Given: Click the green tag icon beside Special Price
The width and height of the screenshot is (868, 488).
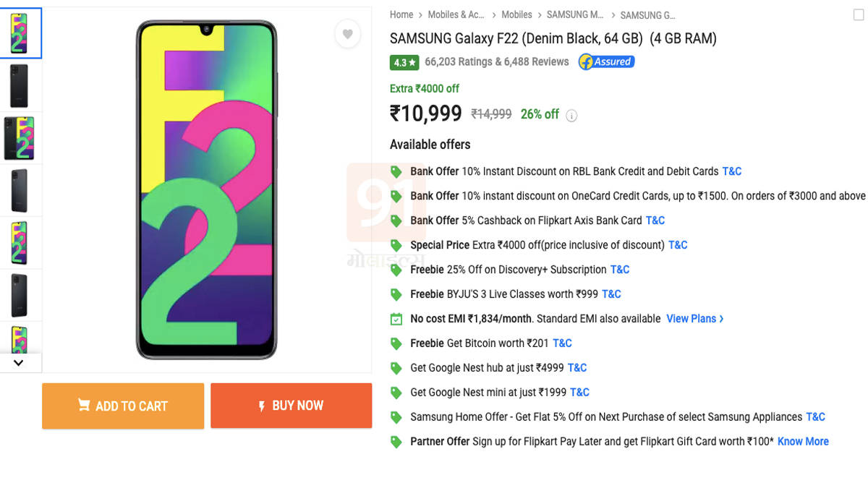Looking at the screenshot, I should (x=396, y=245).
